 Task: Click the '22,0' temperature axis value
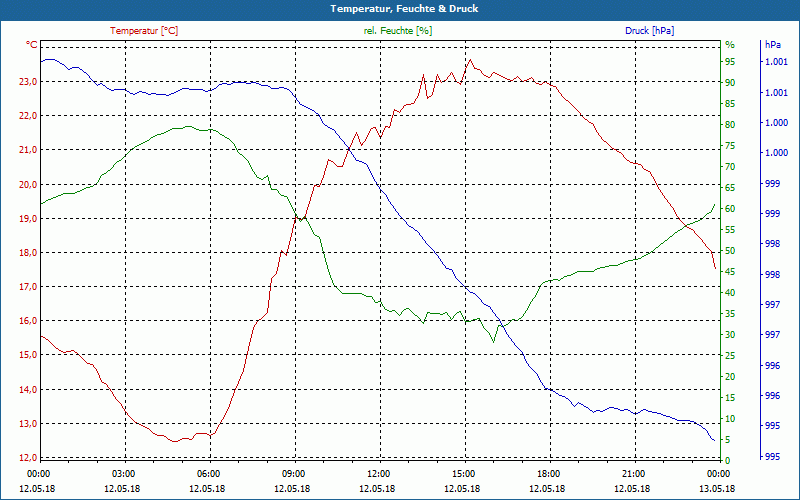28,116
